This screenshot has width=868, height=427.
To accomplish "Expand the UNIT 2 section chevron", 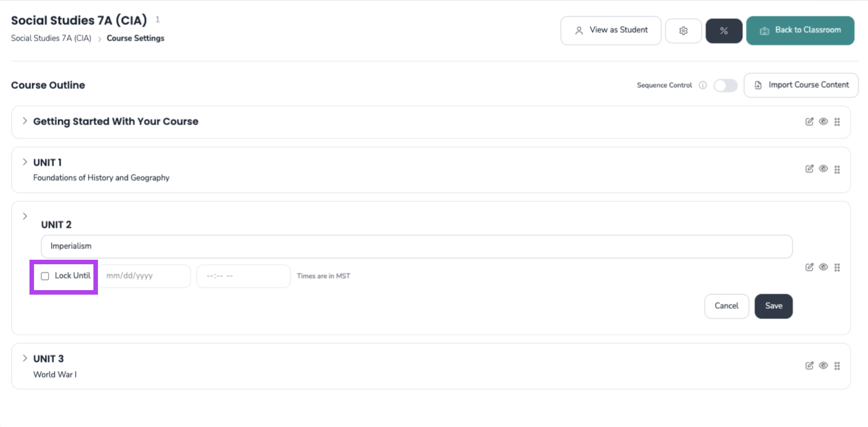I will coord(25,216).
